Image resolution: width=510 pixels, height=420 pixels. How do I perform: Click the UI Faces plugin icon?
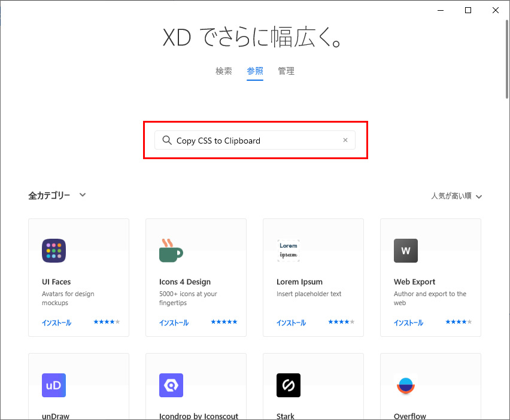[x=54, y=251]
